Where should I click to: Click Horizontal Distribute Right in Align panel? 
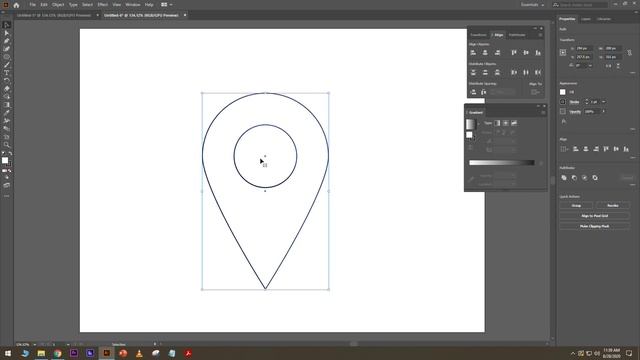[538, 72]
